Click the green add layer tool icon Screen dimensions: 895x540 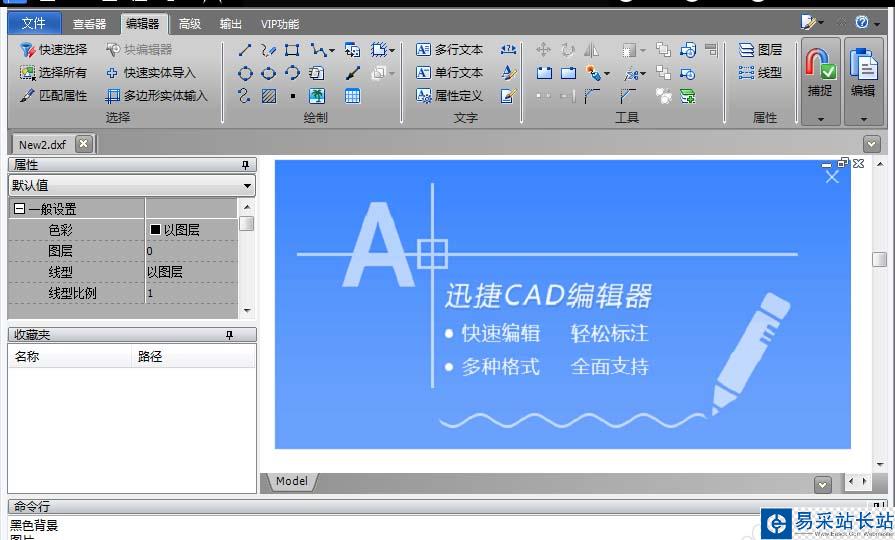pos(688,96)
